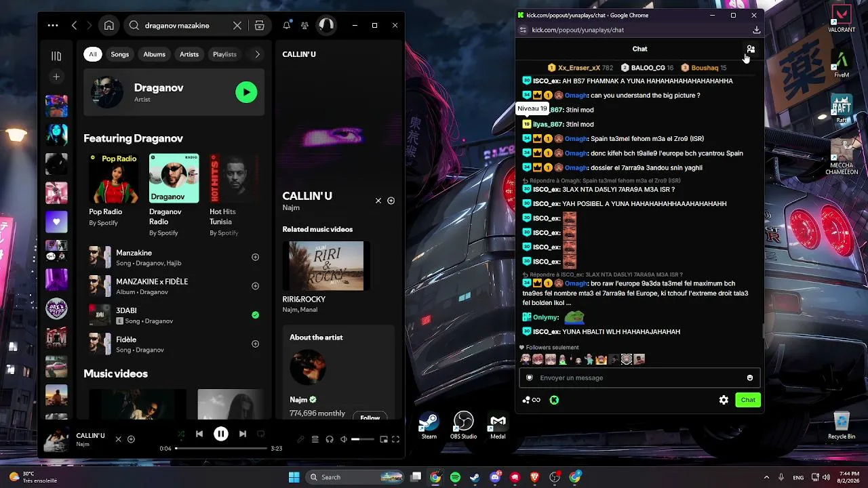
Task: Send message with green Chat button
Action: [x=748, y=400]
